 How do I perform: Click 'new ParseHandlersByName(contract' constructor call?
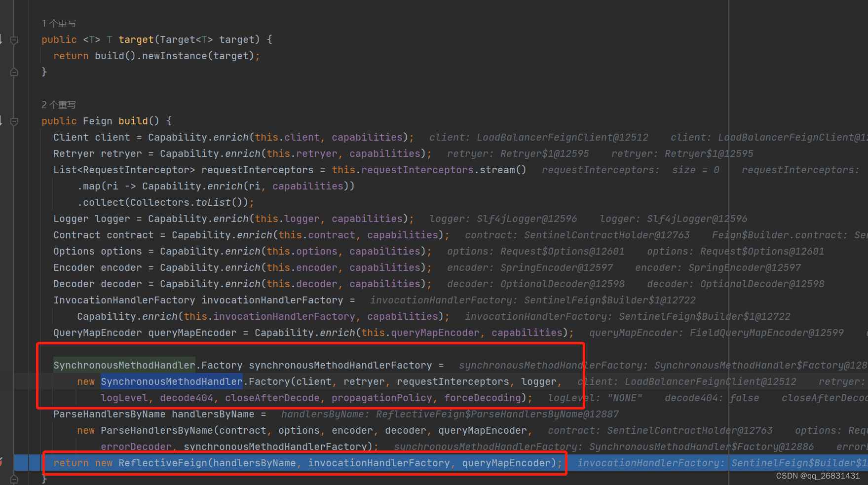coord(172,430)
